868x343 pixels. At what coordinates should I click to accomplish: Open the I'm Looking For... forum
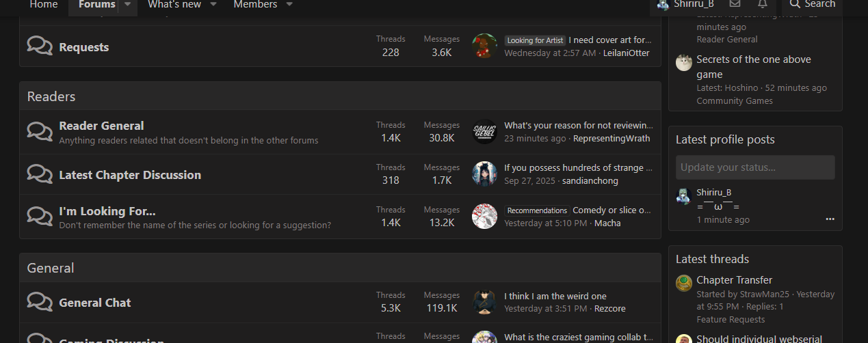(x=107, y=211)
